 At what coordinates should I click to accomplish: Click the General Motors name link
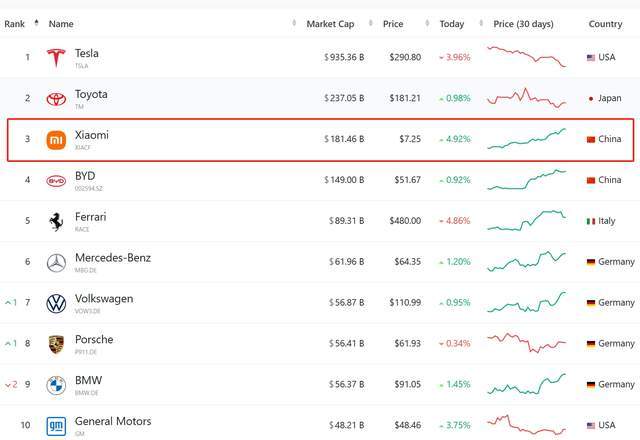(113, 421)
